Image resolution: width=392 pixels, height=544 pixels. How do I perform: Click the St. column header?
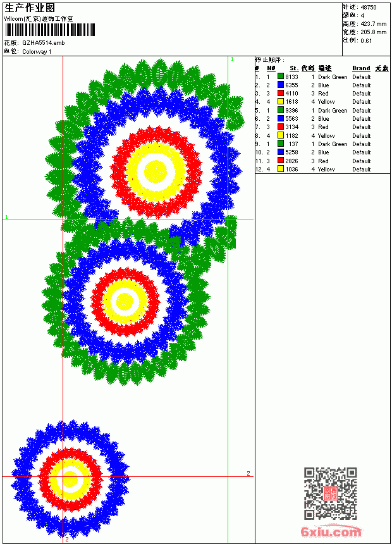[294, 68]
